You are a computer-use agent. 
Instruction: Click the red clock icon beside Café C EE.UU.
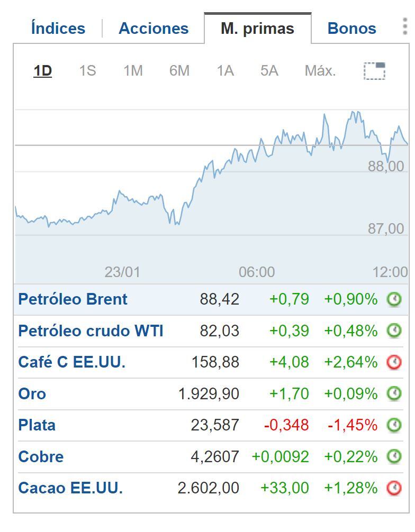pos(394,362)
